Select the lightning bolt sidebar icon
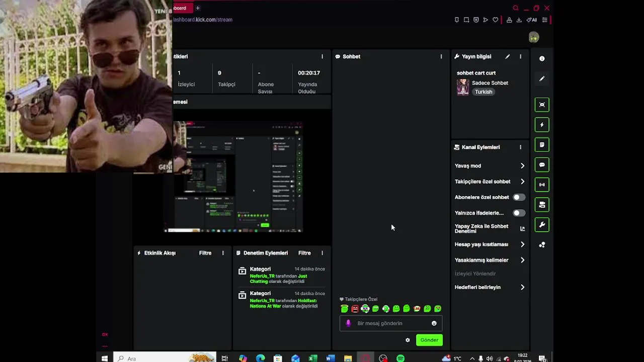This screenshot has width=644, height=362. point(542,125)
